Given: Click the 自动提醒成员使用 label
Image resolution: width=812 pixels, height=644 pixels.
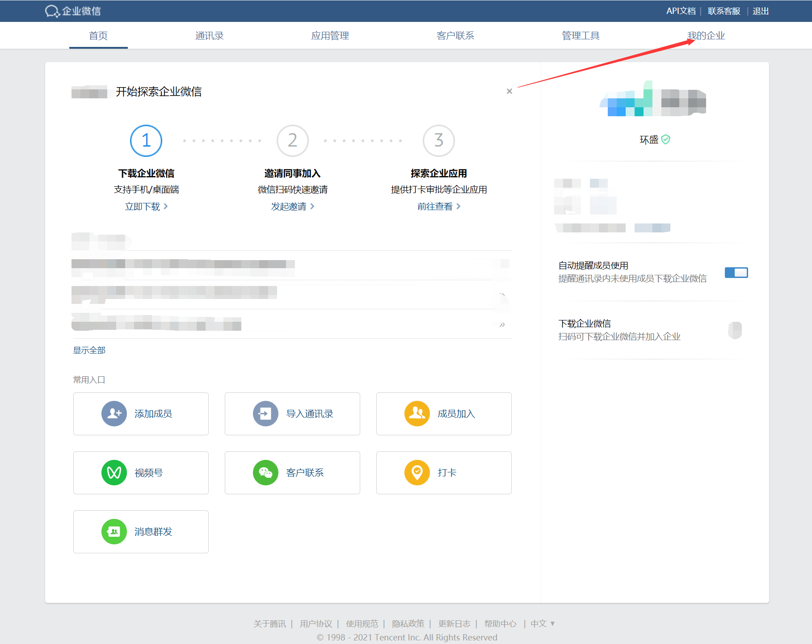Looking at the screenshot, I should tap(593, 265).
